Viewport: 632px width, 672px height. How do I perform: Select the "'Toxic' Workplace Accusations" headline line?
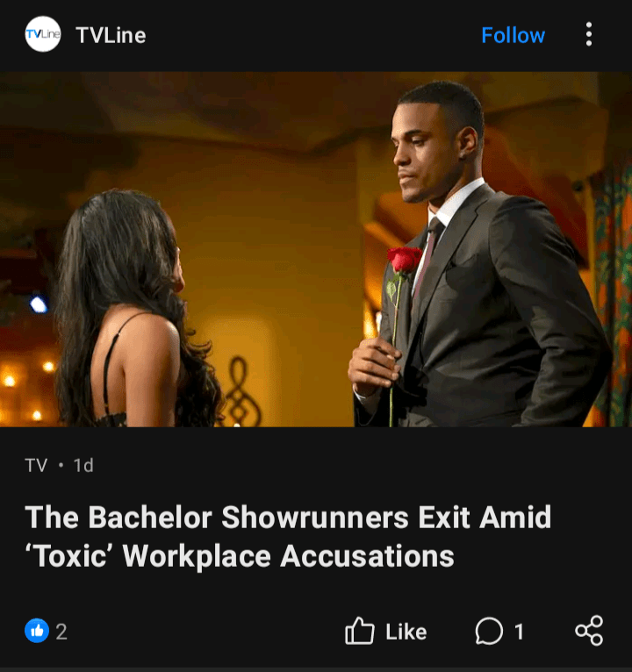(x=240, y=556)
